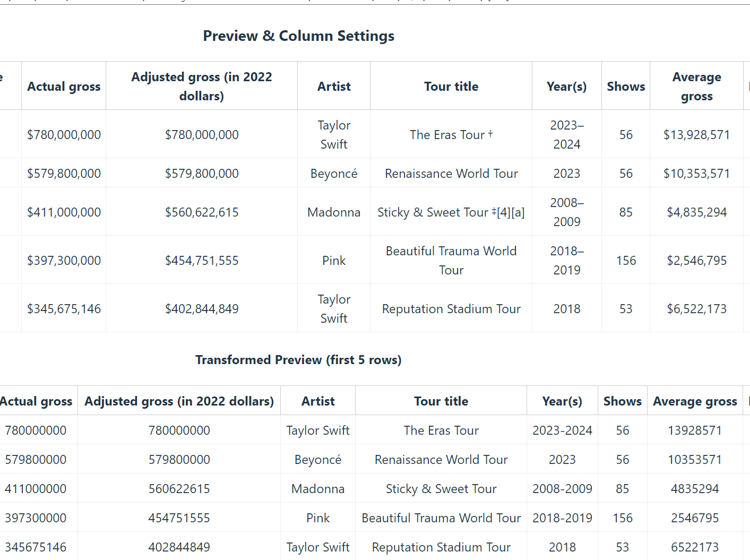The width and height of the screenshot is (750, 560).
Task: Click the '$411,000,000' actual gross cell
Action: click(x=64, y=212)
